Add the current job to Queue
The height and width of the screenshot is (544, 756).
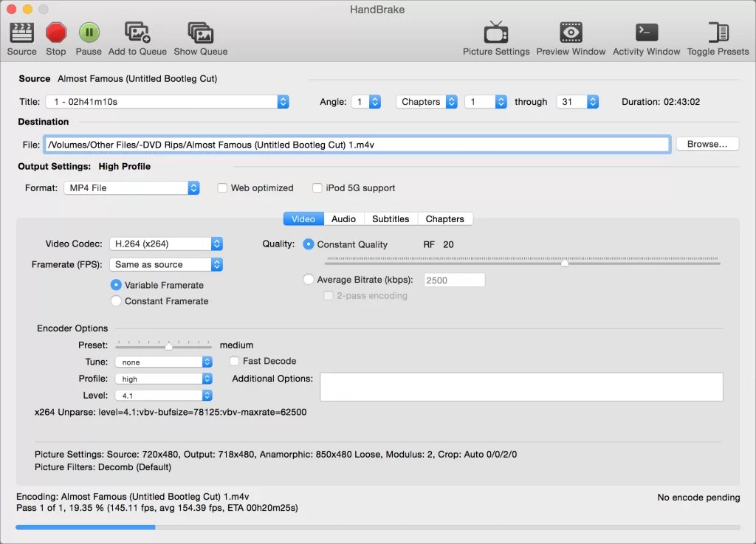coord(137,32)
